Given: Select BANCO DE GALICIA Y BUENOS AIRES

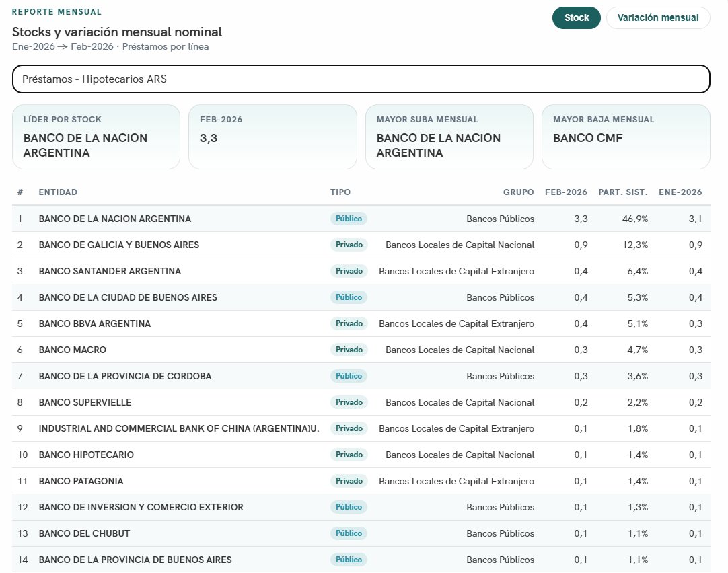Looking at the screenshot, I should [119, 245].
